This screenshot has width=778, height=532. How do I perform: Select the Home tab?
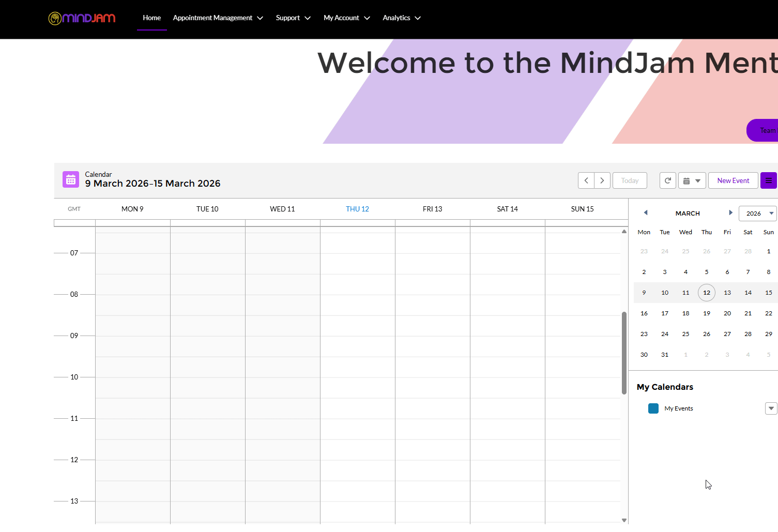(x=152, y=18)
